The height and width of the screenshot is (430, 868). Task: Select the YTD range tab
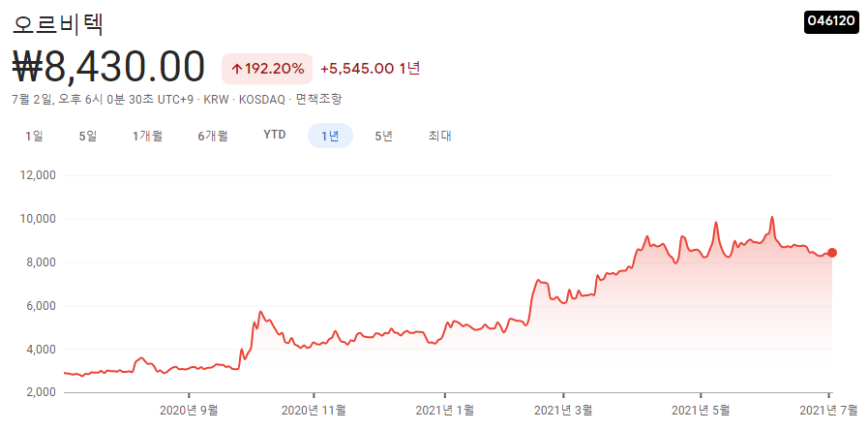[275, 136]
